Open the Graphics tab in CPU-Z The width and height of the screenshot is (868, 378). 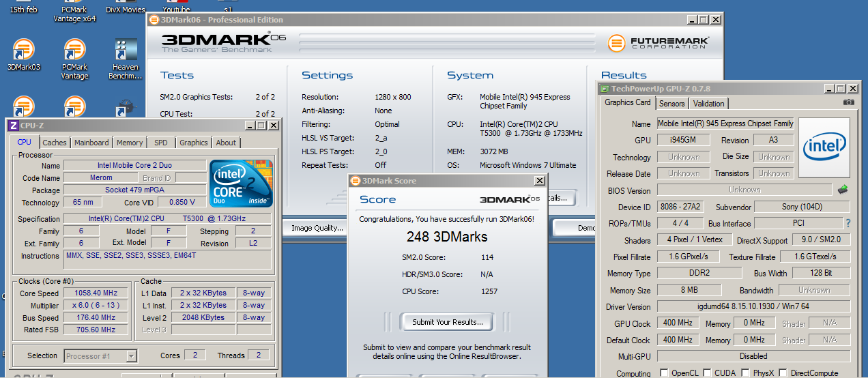[x=194, y=143]
